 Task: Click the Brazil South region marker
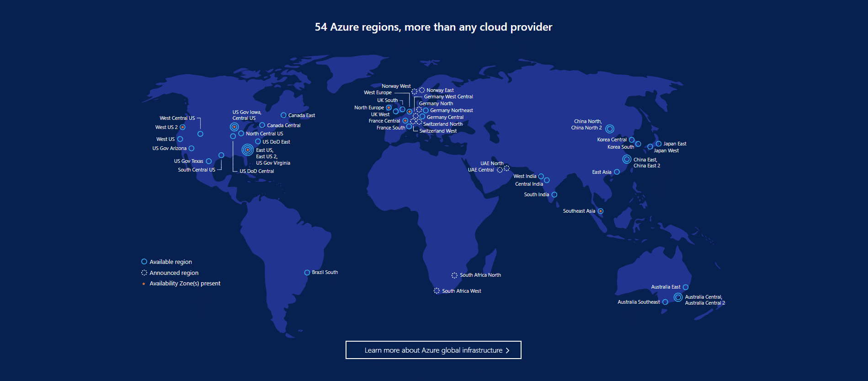tap(307, 272)
